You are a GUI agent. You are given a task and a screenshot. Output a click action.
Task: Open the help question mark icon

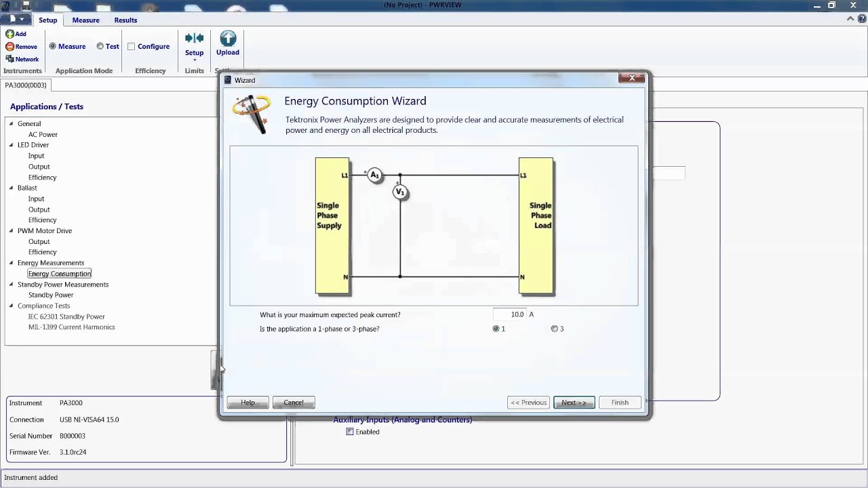[x=861, y=19]
